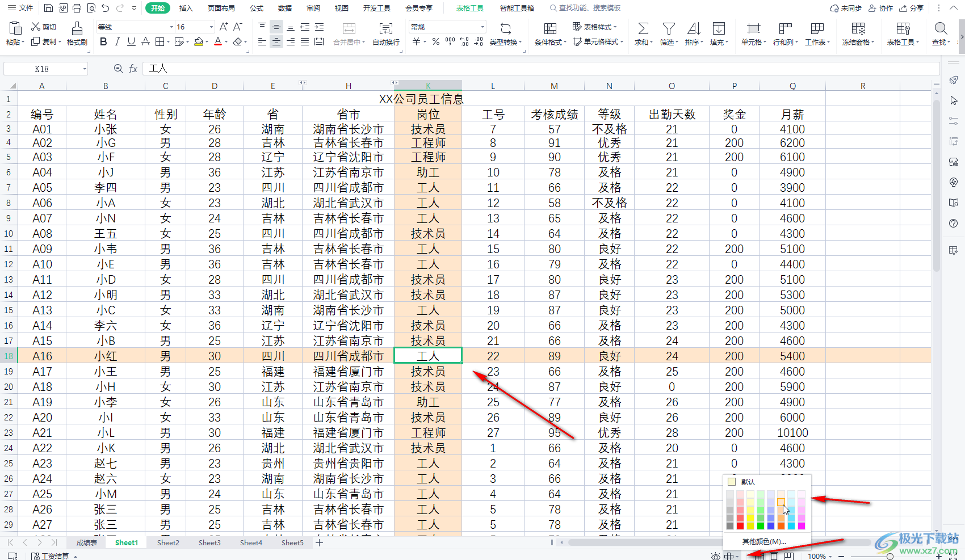Toggle the reading mode cross icon
Screen dimensions: 965x560
point(730,556)
